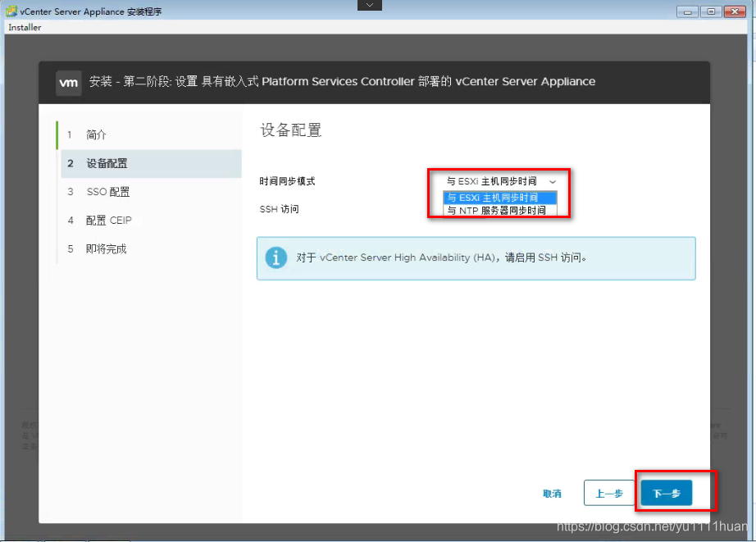Image resolution: width=756 pixels, height=542 pixels.
Task: Close the installer window
Action: pyautogui.click(x=735, y=11)
